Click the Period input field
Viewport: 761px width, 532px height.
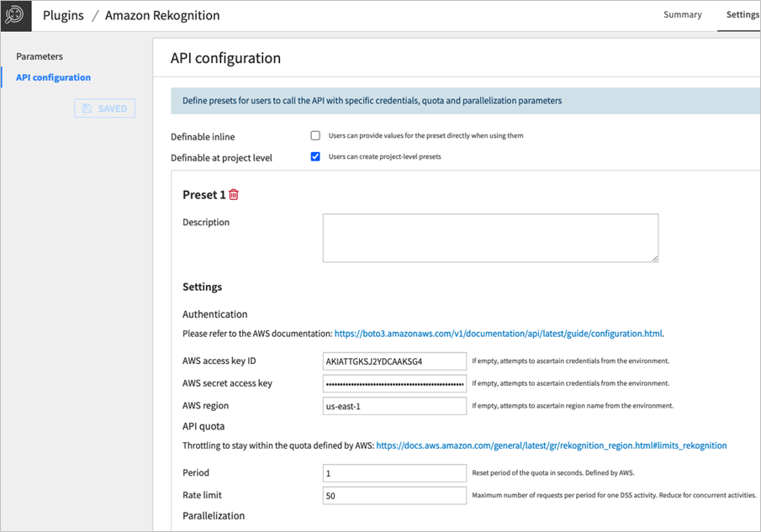click(x=394, y=473)
